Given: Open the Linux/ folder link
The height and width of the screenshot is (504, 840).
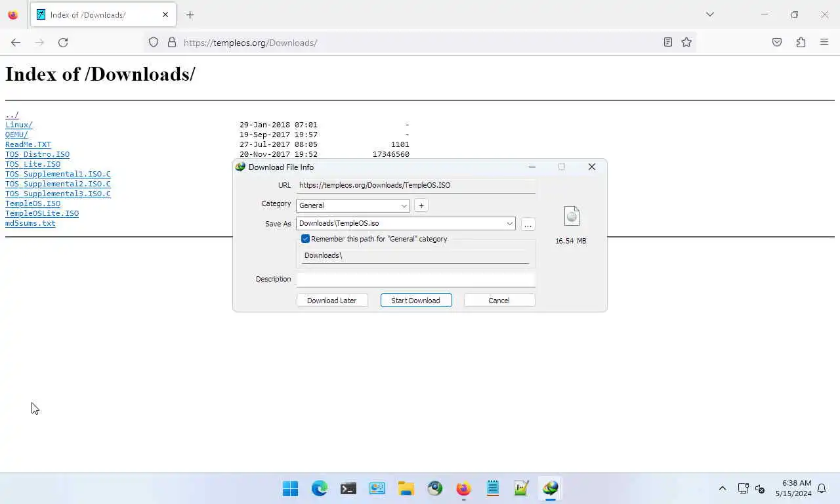Looking at the screenshot, I should (x=19, y=125).
